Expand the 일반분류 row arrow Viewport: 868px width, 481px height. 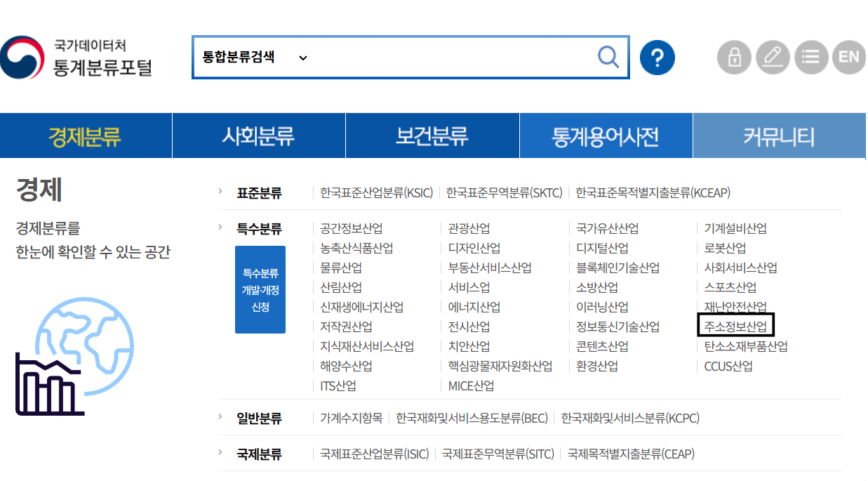(x=220, y=417)
